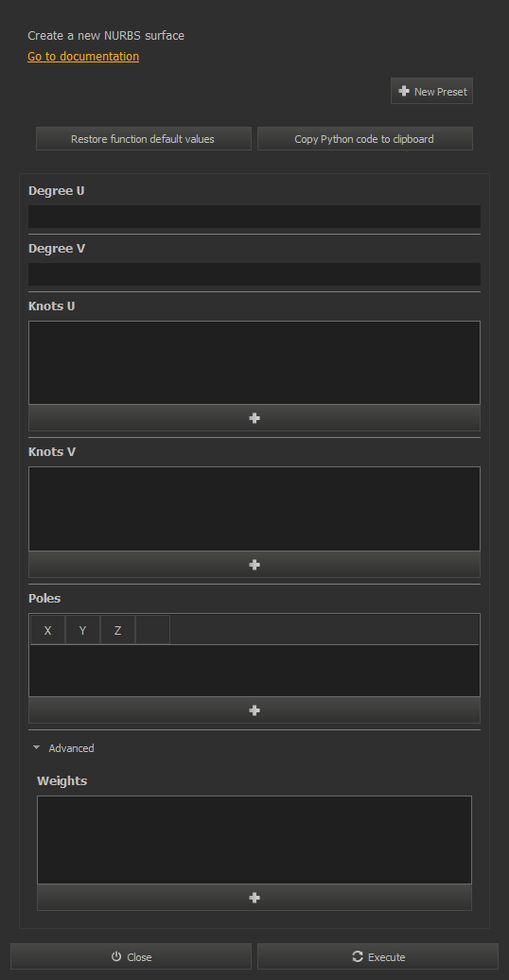Add a new Knots U entry
The image size is (509, 980).
[x=254, y=418]
